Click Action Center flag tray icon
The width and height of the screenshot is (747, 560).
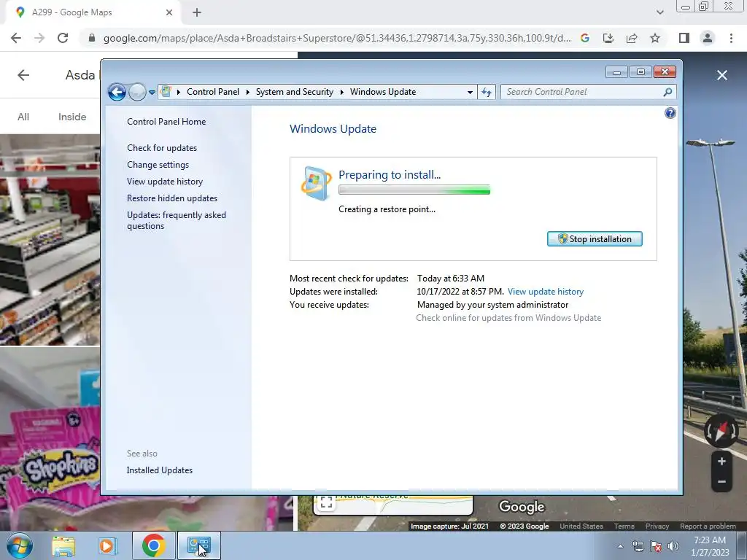pyautogui.click(x=656, y=546)
